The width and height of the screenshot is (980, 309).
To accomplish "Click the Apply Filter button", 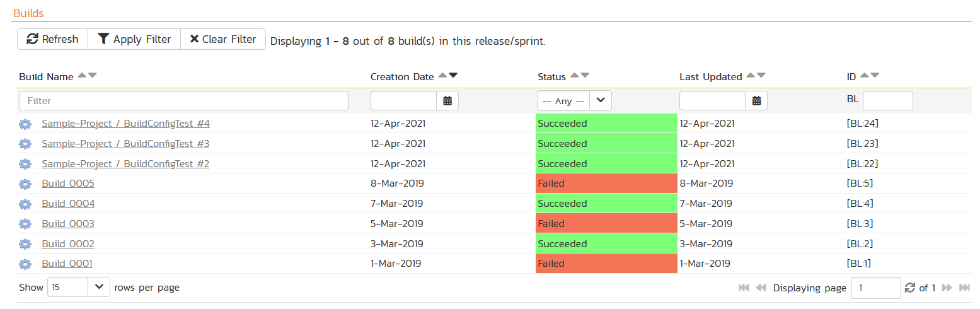I will [134, 39].
